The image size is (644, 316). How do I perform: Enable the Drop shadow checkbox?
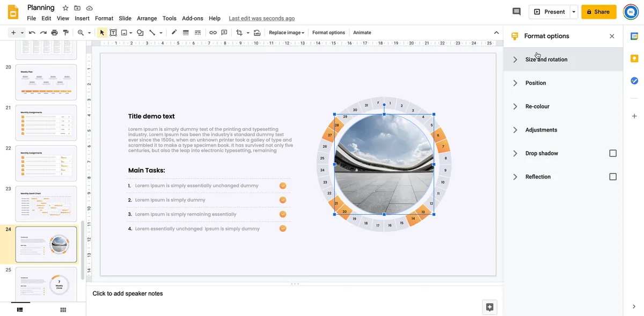(613, 153)
